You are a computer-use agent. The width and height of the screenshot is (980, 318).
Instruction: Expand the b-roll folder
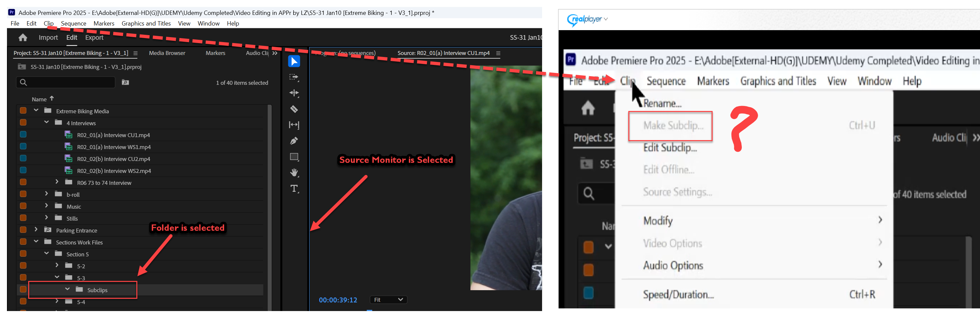[x=46, y=194]
